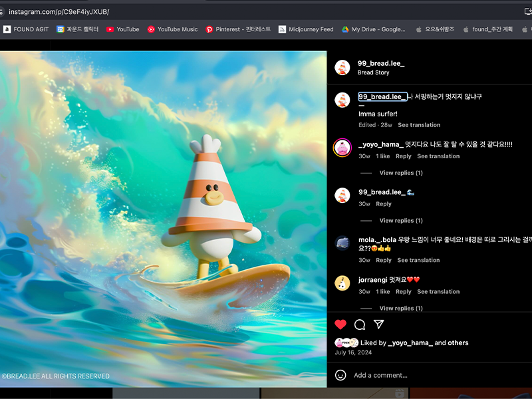Click the 99_bread.lee_ username on wave emoji comment
Image resolution: width=532 pixels, height=399 pixels.
[382, 192]
